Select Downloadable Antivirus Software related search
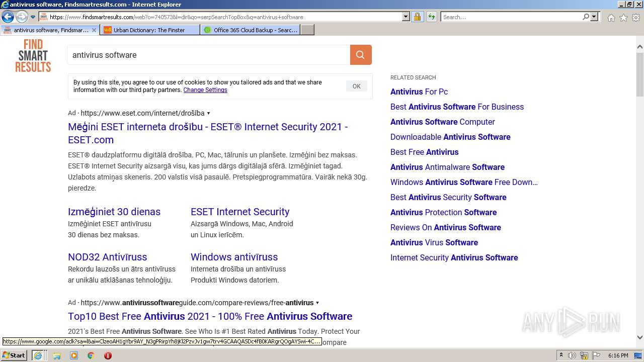This screenshot has height=362, width=644. (x=450, y=137)
